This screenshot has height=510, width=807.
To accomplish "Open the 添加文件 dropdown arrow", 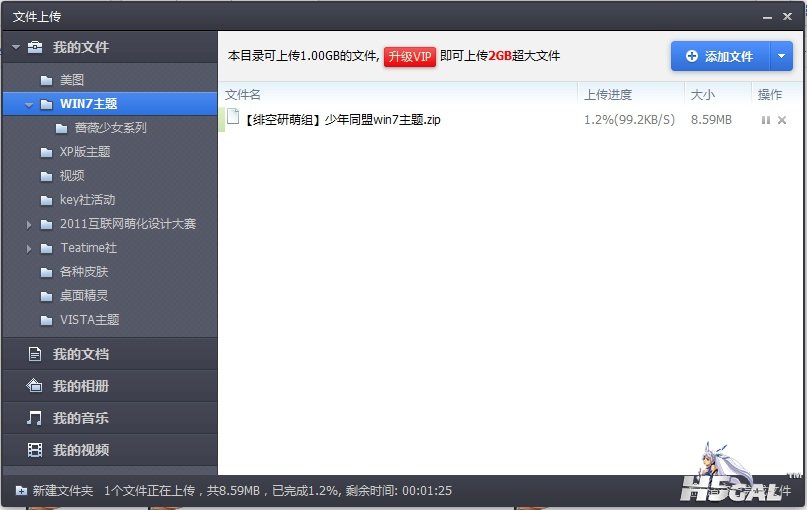I will point(781,56).
